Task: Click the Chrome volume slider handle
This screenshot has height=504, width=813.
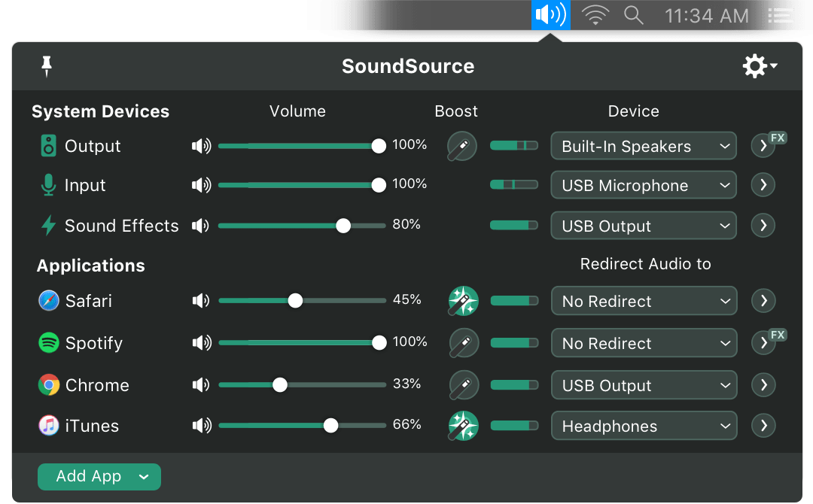Action: [280, 385]
